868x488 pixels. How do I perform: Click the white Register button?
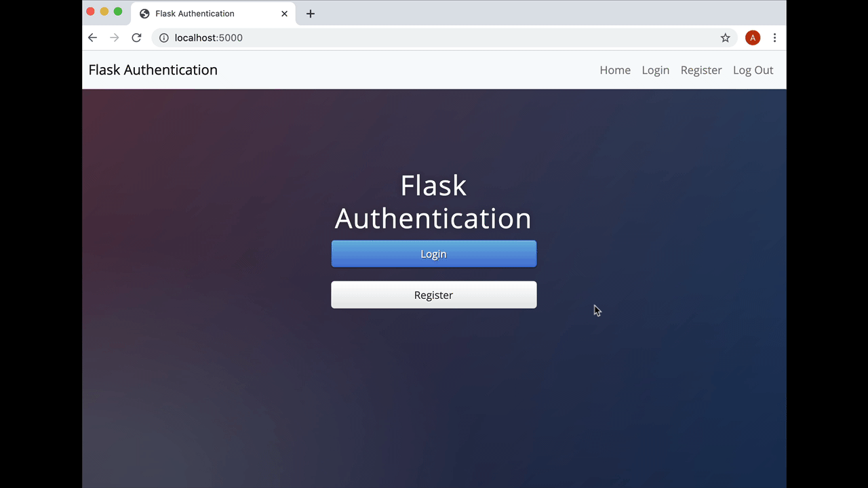click(x=434, y=295)
